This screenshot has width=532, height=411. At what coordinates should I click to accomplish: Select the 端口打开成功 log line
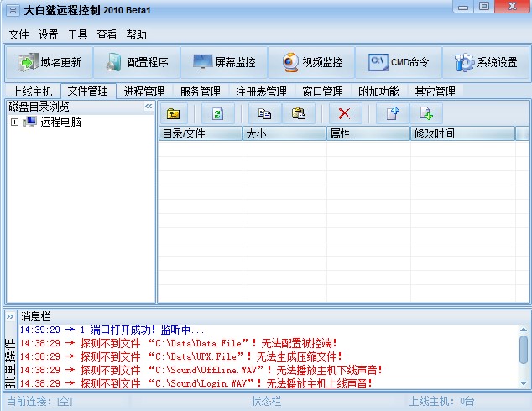[112, 330]
